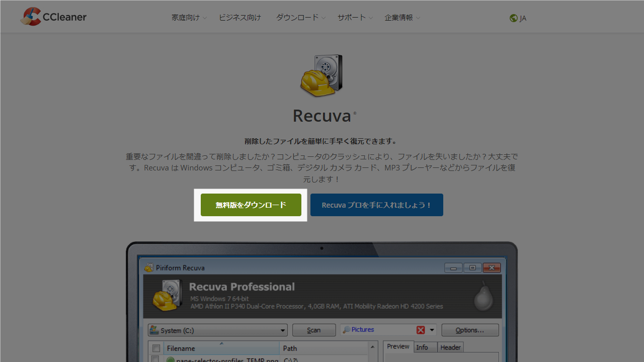
Task: Click the Recuva heading text
Action: pos(322,116)
